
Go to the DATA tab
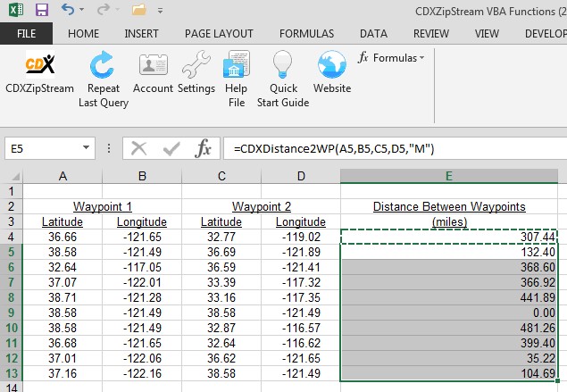click(x=373, y=34)
